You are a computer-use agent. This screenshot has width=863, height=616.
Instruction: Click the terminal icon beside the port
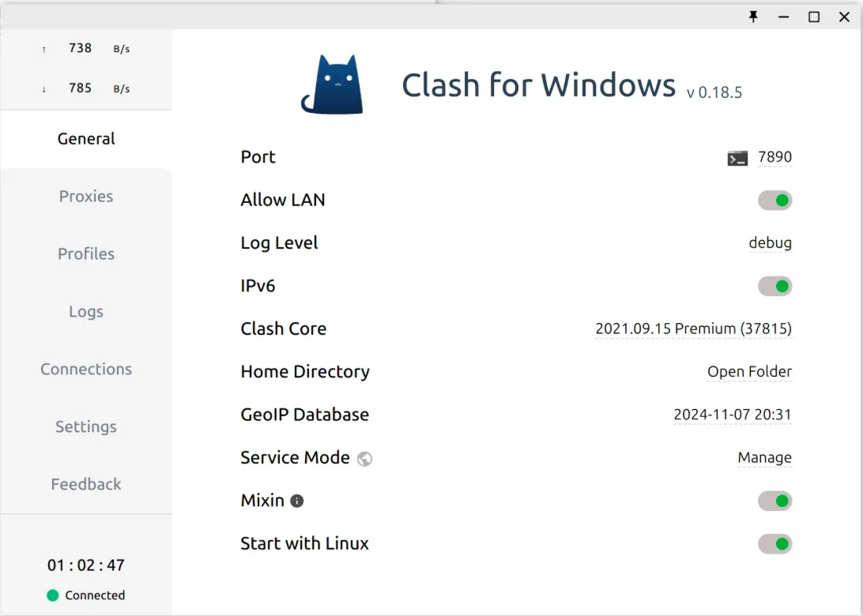[737, 158]
